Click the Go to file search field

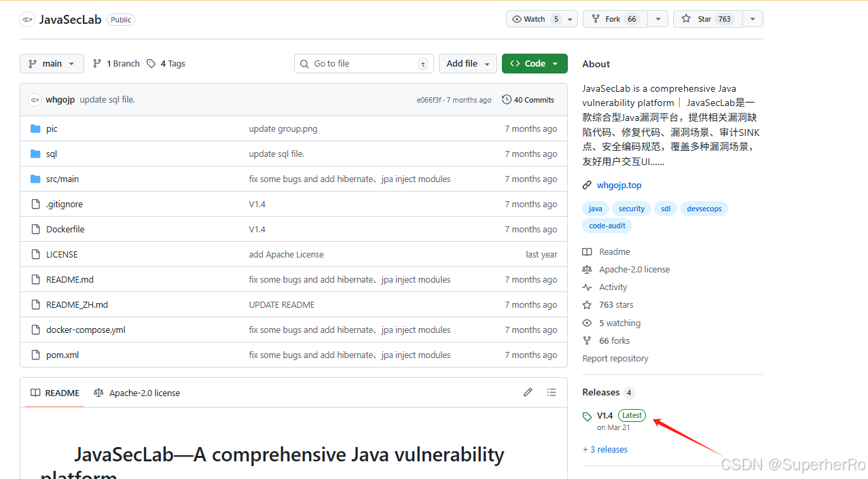pos(363,63)
